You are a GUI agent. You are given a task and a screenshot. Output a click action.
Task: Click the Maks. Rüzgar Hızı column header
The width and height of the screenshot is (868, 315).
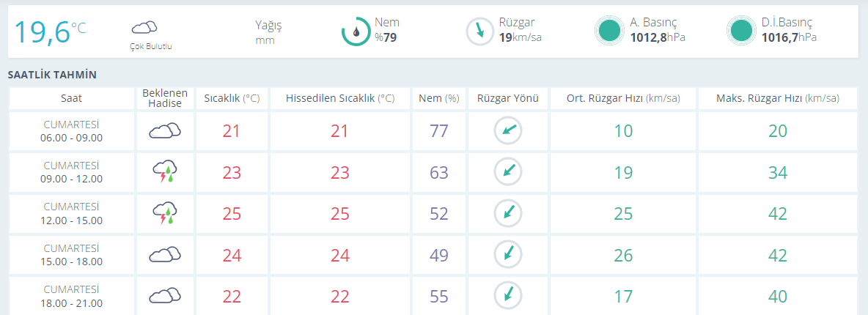[x=777, y=98]
